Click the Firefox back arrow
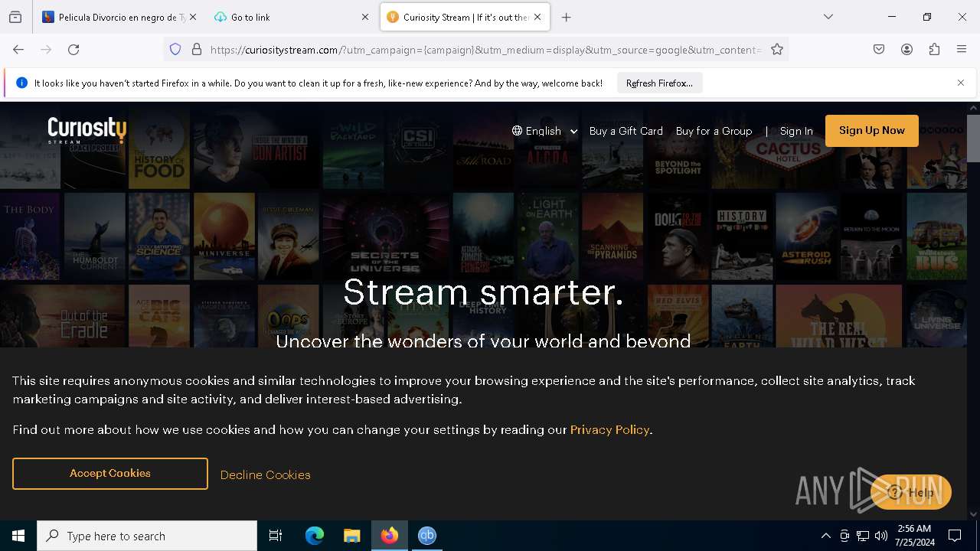Screen dimensions: 980x551 click(18, 50)
